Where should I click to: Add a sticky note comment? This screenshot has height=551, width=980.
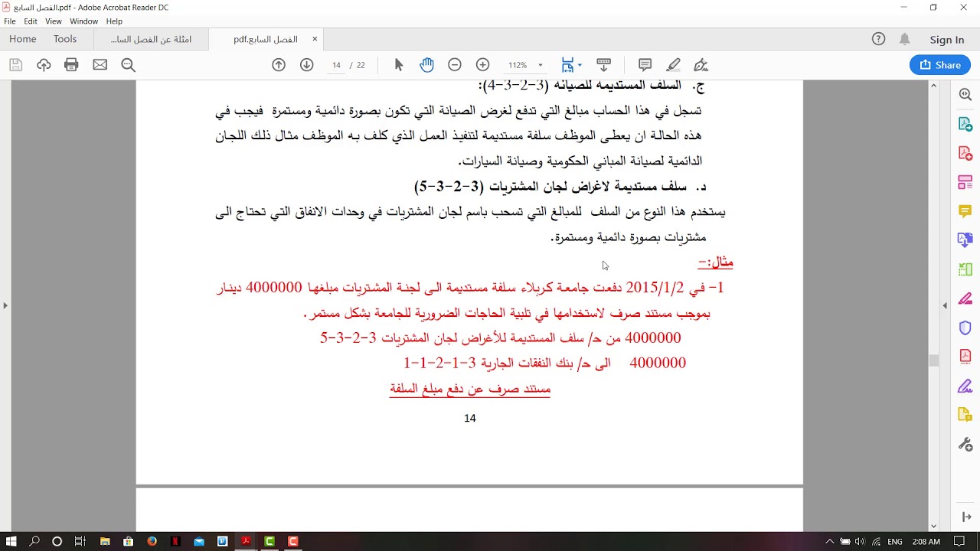(645, 65)
